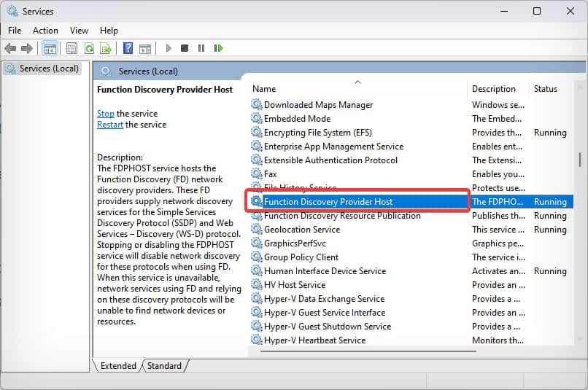
Task: Select Extensible Authentication Protocol service
Action: 411,160
